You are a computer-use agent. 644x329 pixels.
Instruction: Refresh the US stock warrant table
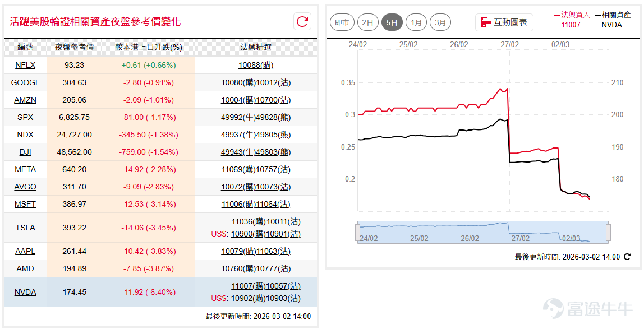coord(302,21)
